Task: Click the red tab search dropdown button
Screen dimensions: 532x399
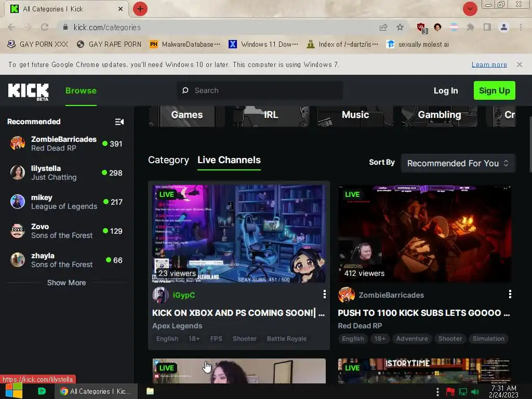Action: [x=470, y=9]
